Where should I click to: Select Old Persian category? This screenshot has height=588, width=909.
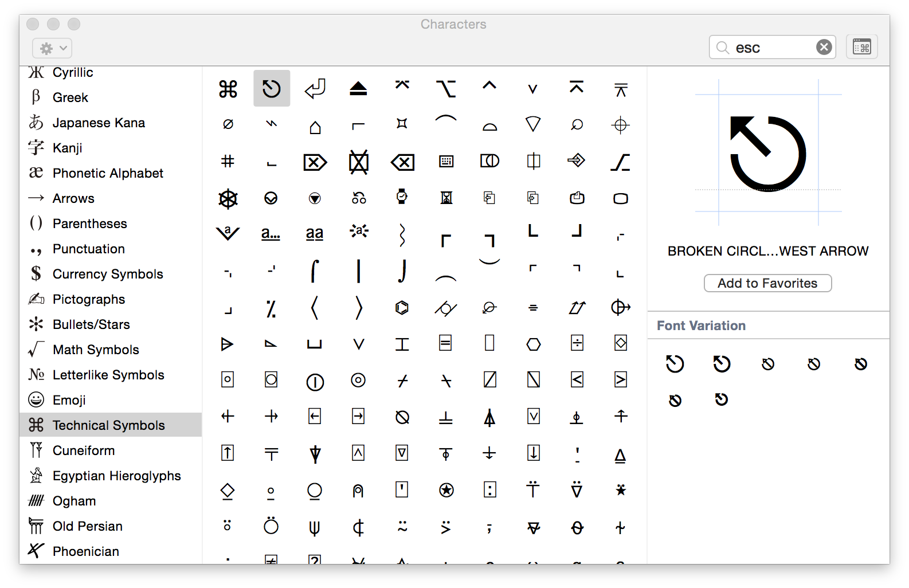tap(111, 526)
